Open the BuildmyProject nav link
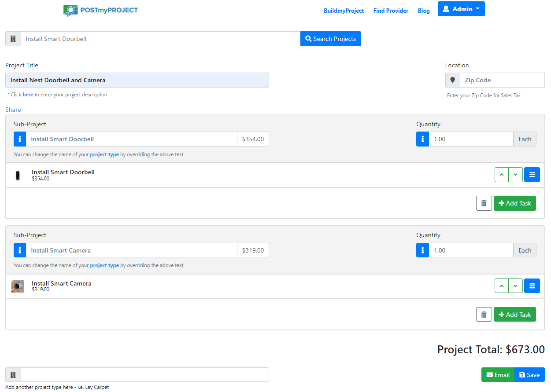The height and width of the screenshot is (392, 551). point(344,11)
